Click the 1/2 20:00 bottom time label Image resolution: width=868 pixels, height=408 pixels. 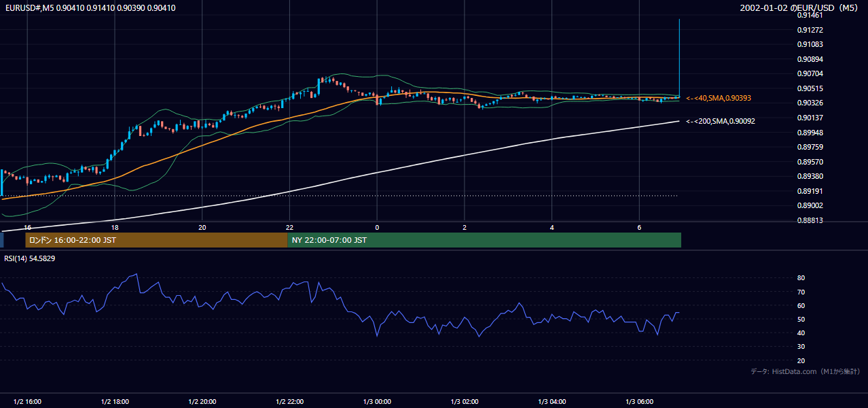click(x=202, y=402)
